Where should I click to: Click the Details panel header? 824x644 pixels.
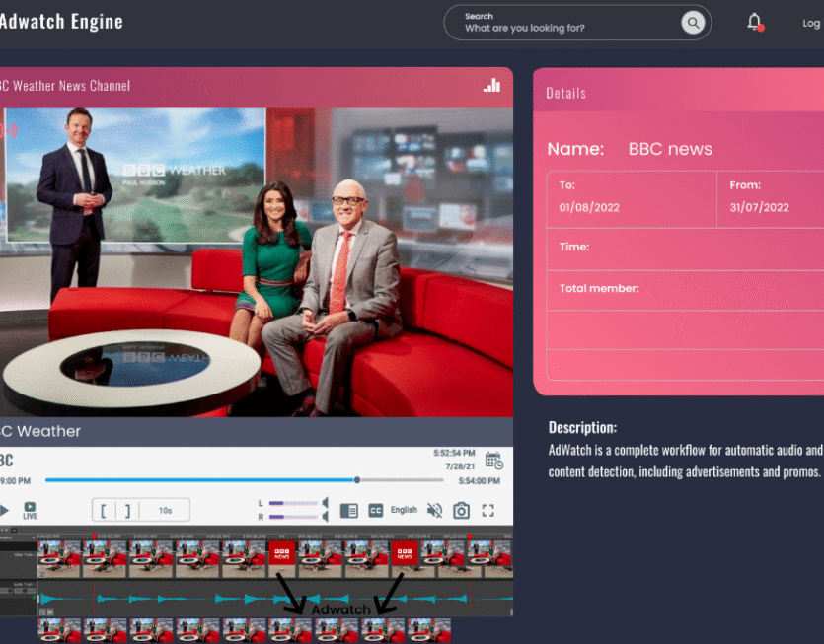(678, 90)
